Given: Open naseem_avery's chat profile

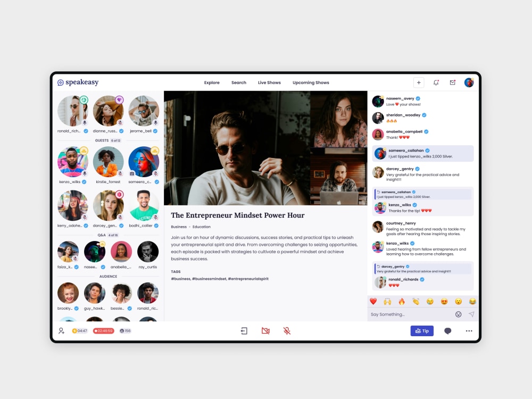Looking at the screenshot, I should coord(378,101).
